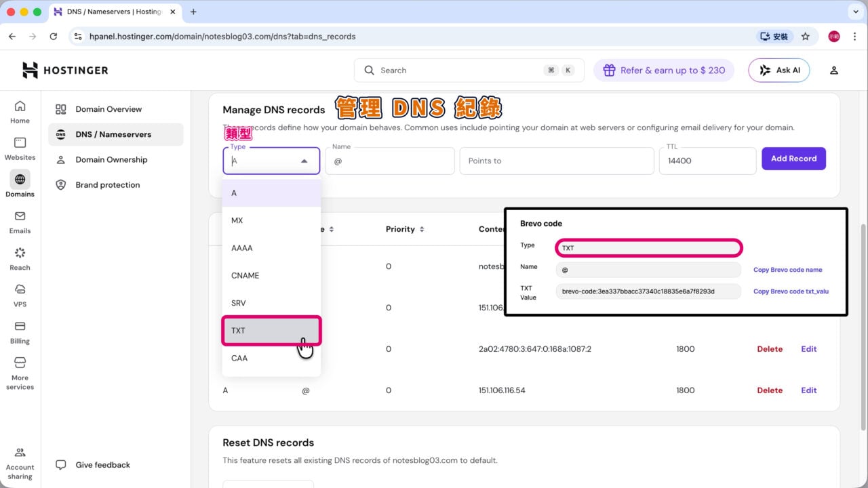Bookmark this page with the star icon
868x488 pixels.
tap(806, 37)
